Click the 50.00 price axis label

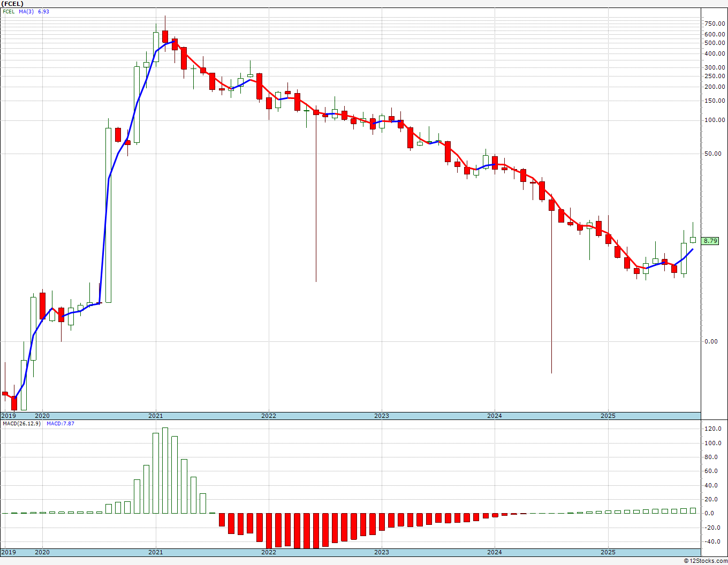coord(713,154)
